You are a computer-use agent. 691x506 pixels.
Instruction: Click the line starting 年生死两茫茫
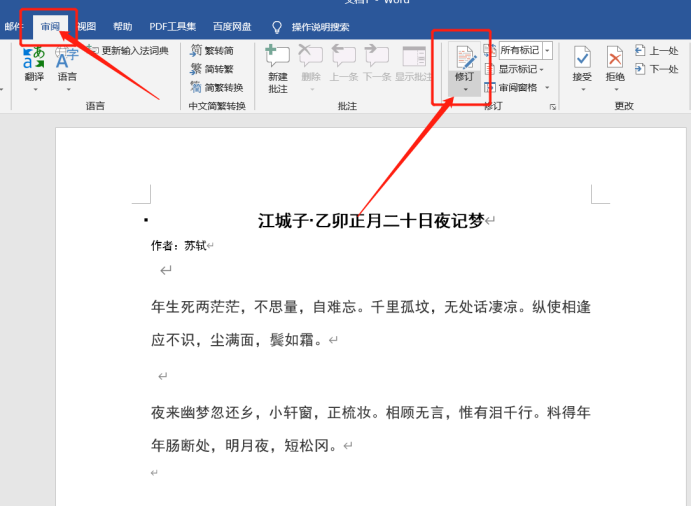pos(371,307)
